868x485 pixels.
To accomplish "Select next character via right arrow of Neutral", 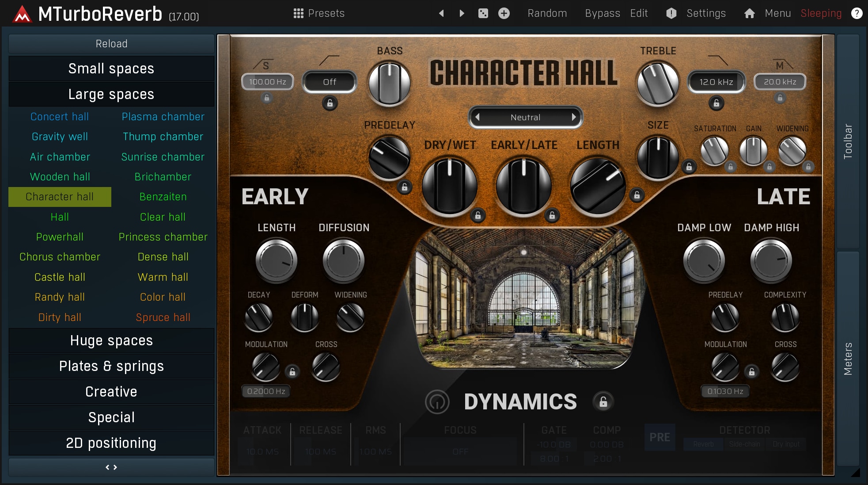I will coord(574,117).
